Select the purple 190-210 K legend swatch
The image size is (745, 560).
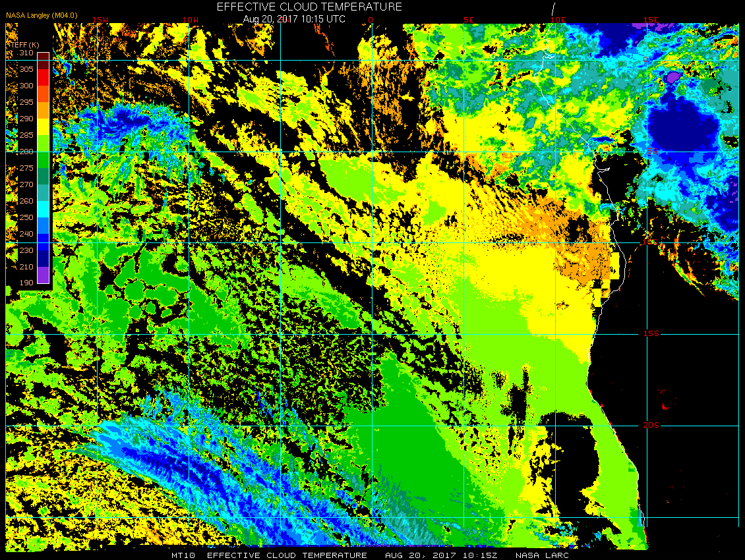click(44, 275)
